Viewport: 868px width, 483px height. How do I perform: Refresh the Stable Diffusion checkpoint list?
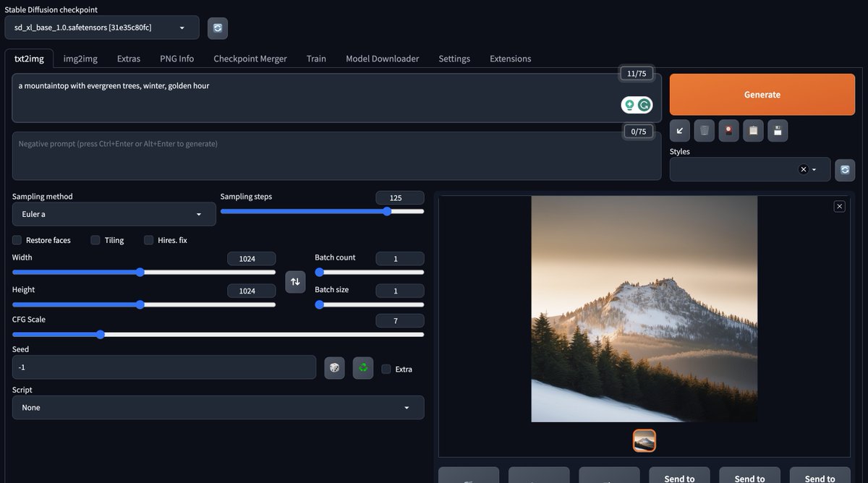click(x=217, y=27)
